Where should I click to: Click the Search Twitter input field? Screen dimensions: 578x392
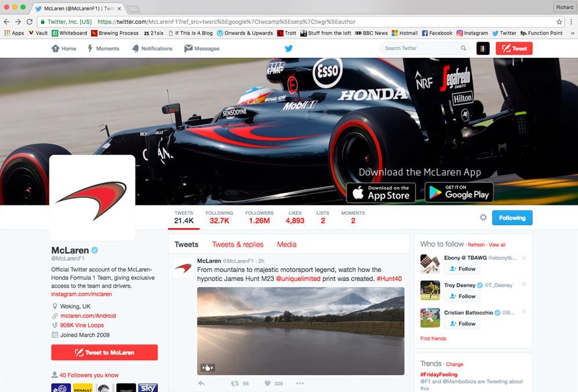(x=420, y=49)
